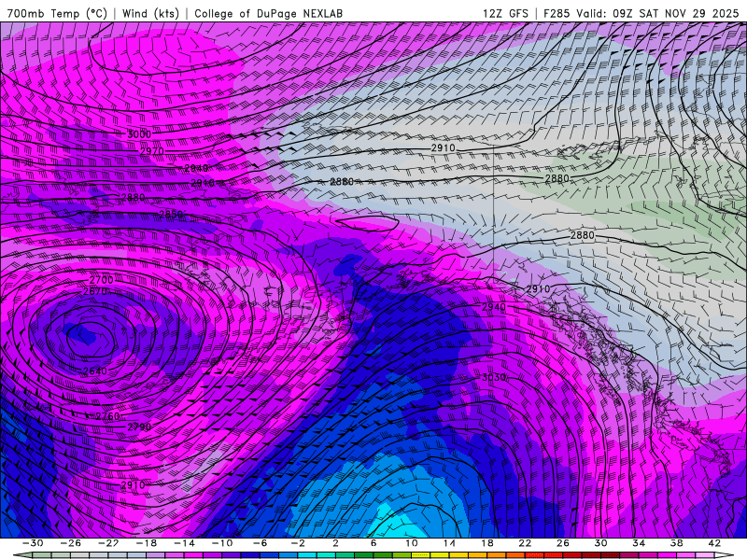Screen dimensions: 747x560
Task: Click the -26 color scale label
Action: point(70,543)
